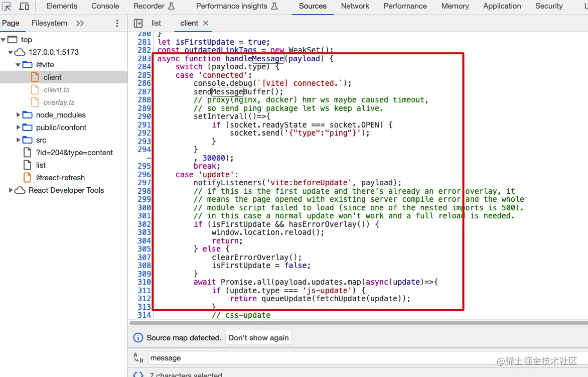The height and width of the screenshot is (377, 588).
Task: Switch to the Filesystem navigator tab
Action: coord(49,23)
